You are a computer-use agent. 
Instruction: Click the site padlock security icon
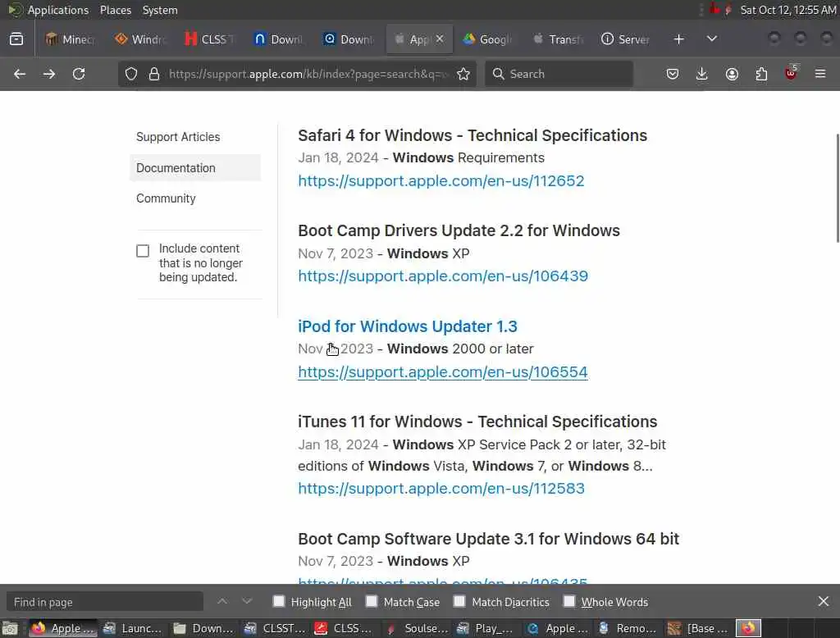coord(154,74)
